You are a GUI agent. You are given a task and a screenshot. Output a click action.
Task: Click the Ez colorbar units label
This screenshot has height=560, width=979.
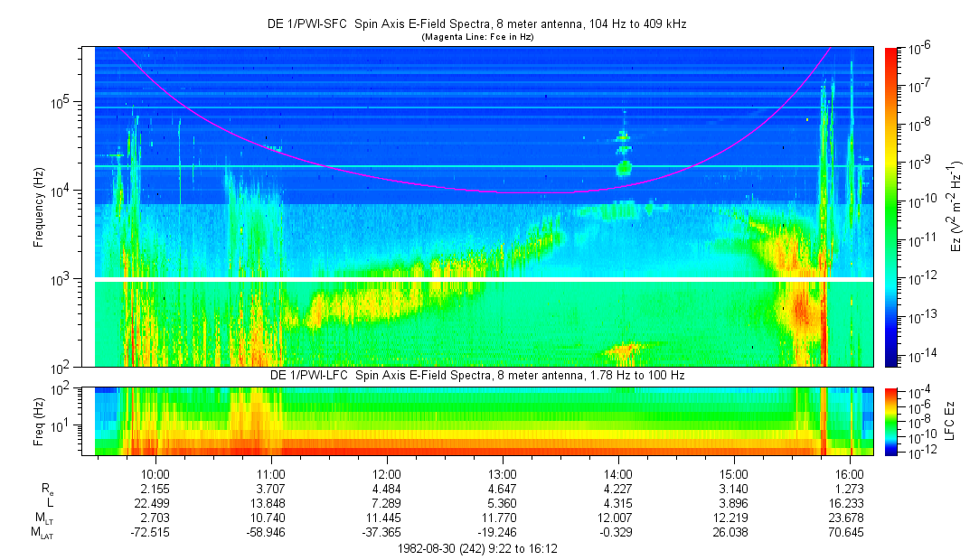click(x=955, y=206)
